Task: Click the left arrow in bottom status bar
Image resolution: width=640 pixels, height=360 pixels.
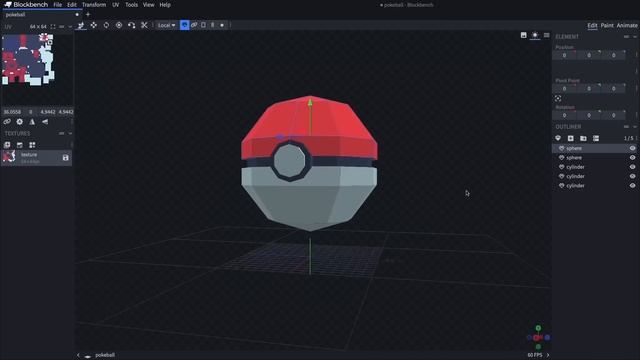Action: (x=78, y=355)
